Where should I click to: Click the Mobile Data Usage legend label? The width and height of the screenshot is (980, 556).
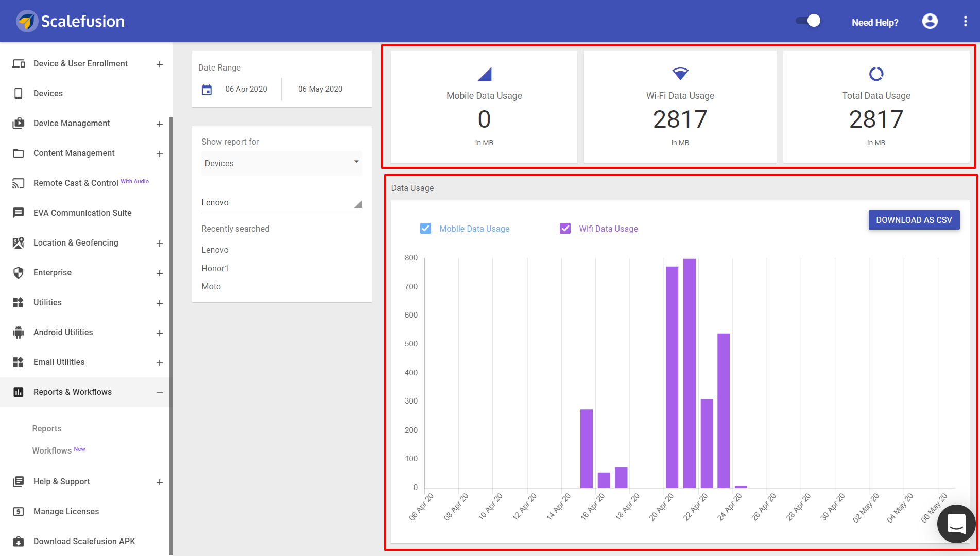coord(474,229)
